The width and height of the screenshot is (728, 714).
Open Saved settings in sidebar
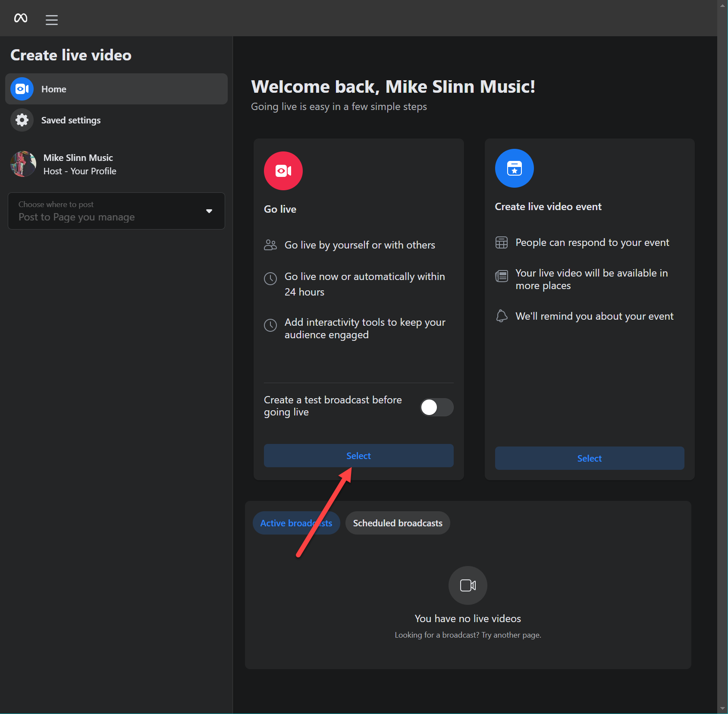click(71, 120)
